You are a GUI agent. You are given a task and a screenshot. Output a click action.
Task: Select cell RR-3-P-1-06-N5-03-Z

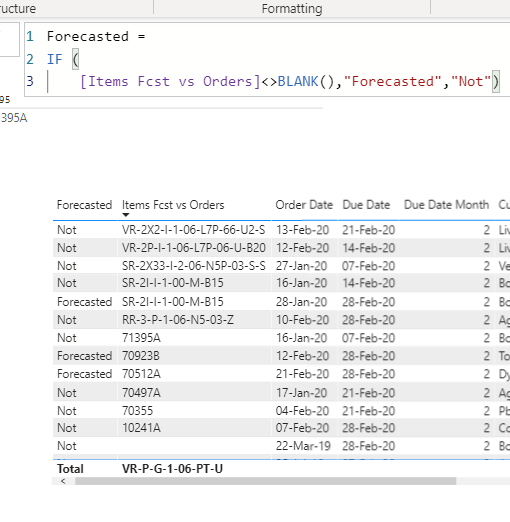pos(178,320)
